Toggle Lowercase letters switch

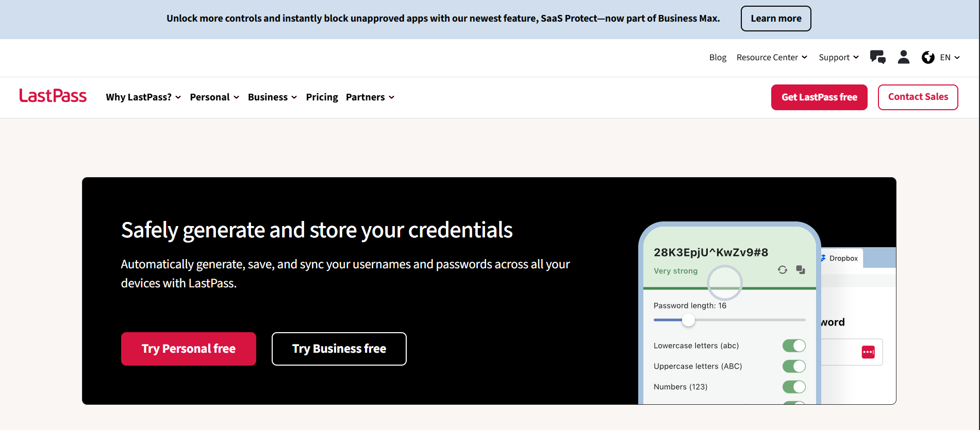click(793, 346)
